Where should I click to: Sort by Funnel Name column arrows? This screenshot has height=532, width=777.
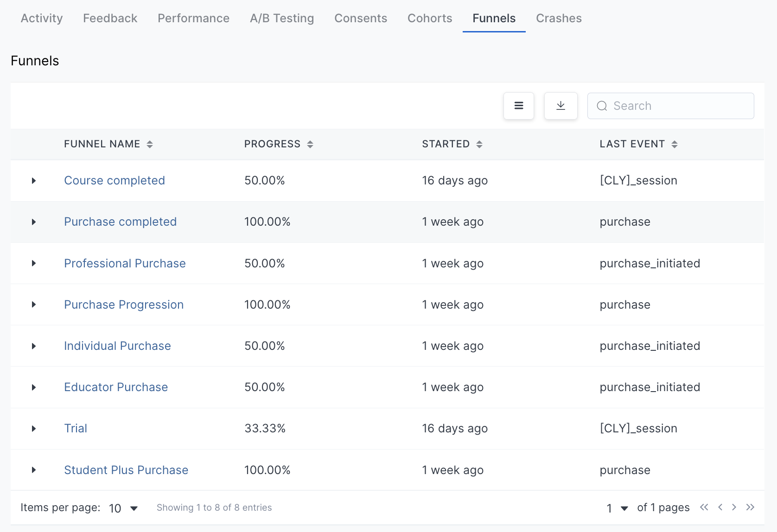coord(150,144)
